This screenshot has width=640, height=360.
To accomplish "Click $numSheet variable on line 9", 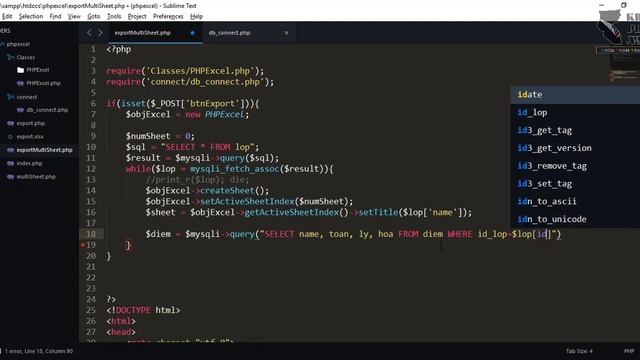I will pyautogui.click(x=148, y=136).
